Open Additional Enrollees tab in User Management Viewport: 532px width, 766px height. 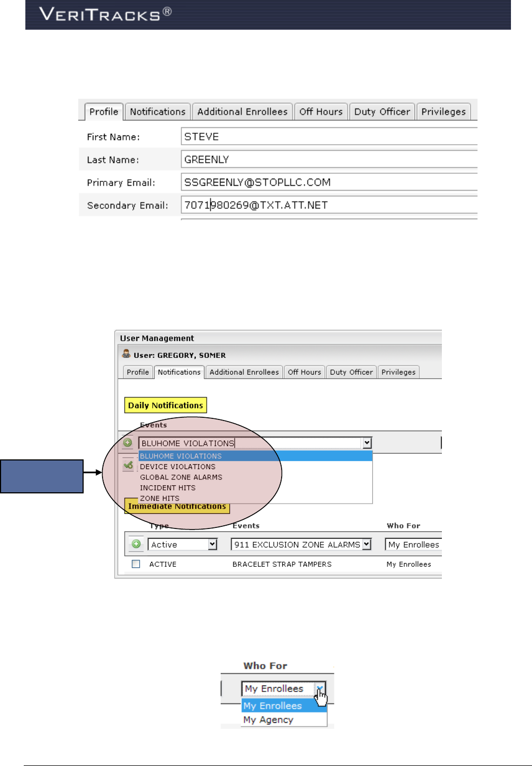coord(244,372)
